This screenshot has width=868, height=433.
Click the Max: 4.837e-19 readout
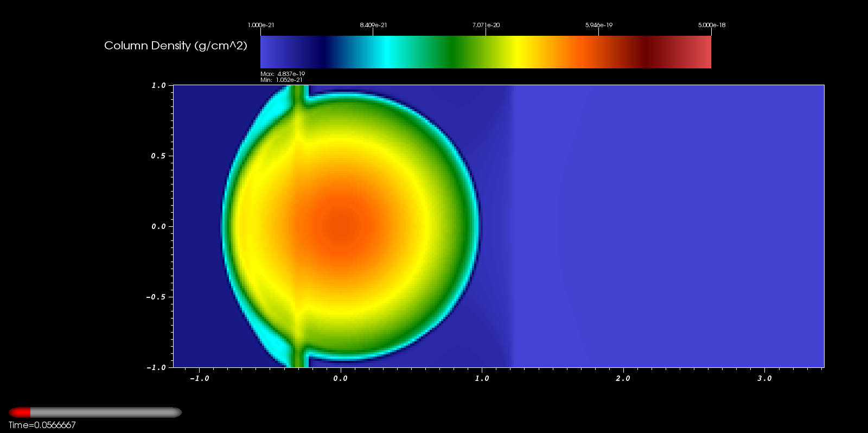pyautogui.click(x=283, y=74)
